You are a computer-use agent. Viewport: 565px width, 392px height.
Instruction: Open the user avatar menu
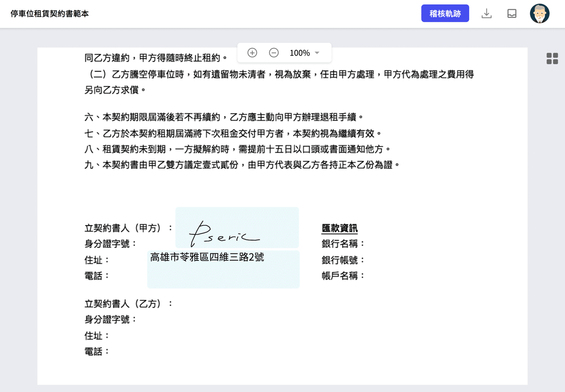[539, 14]
